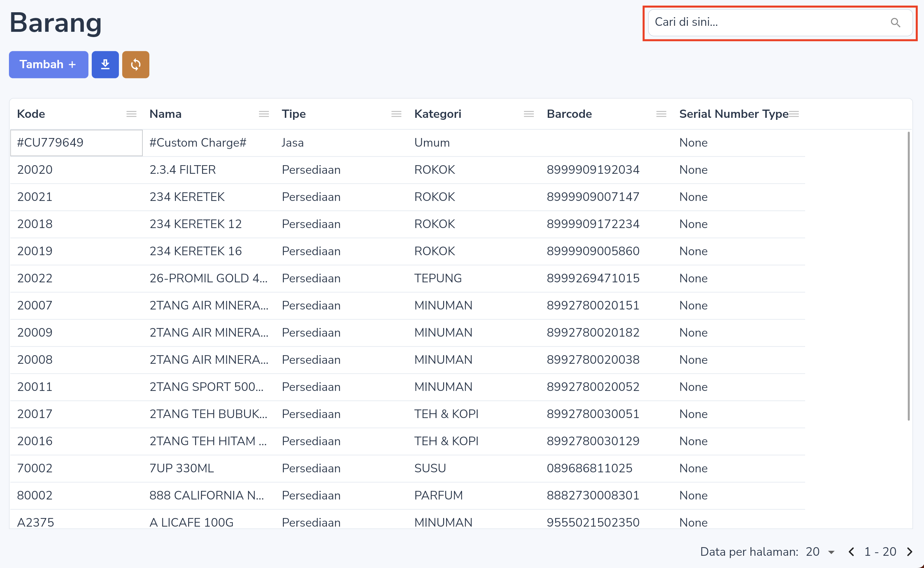924x568 pixels.
Task: Click code A2375
Action: click(x=35, y=522)
